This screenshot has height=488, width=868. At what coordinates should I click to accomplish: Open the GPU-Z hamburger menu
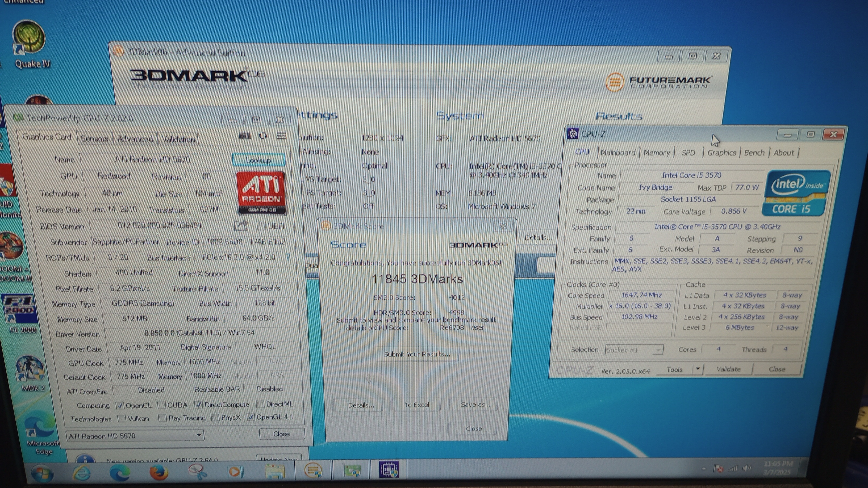tap(281, 136)
